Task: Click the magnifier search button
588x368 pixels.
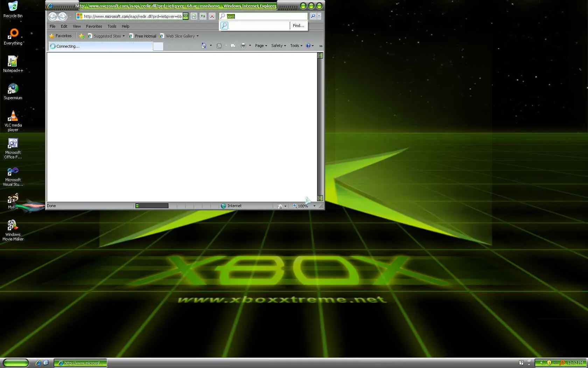Action: click(313, 16)
